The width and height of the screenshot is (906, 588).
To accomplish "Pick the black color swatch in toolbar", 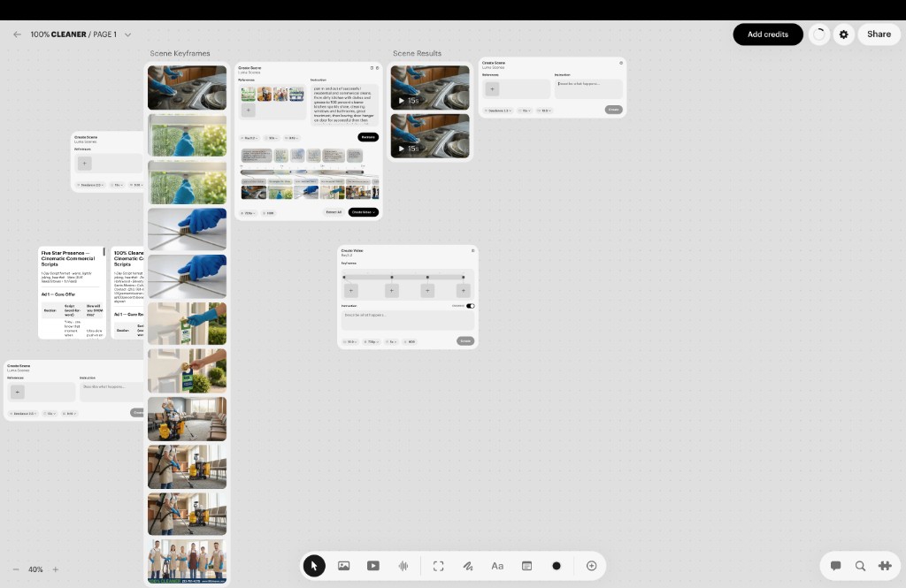I will click(x=557, y=566).
